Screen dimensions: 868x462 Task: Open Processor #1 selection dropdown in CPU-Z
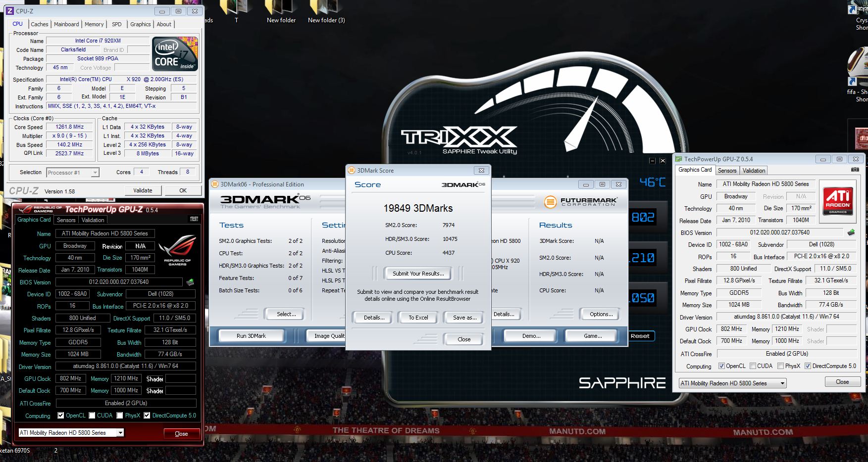[73, 173]
